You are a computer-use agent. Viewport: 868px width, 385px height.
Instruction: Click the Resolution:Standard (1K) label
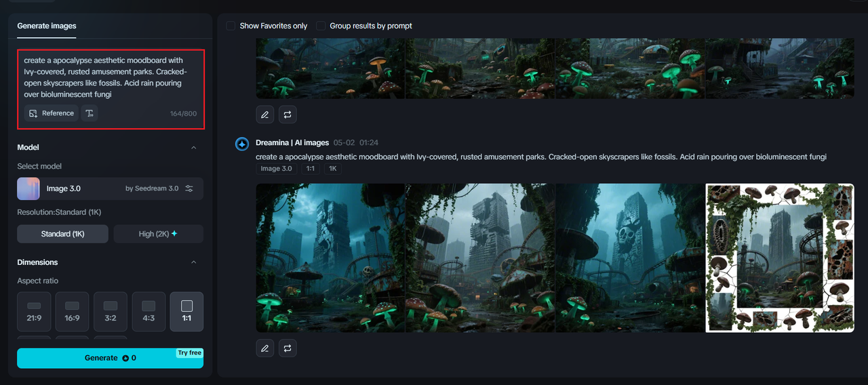(x=59, y=212)
